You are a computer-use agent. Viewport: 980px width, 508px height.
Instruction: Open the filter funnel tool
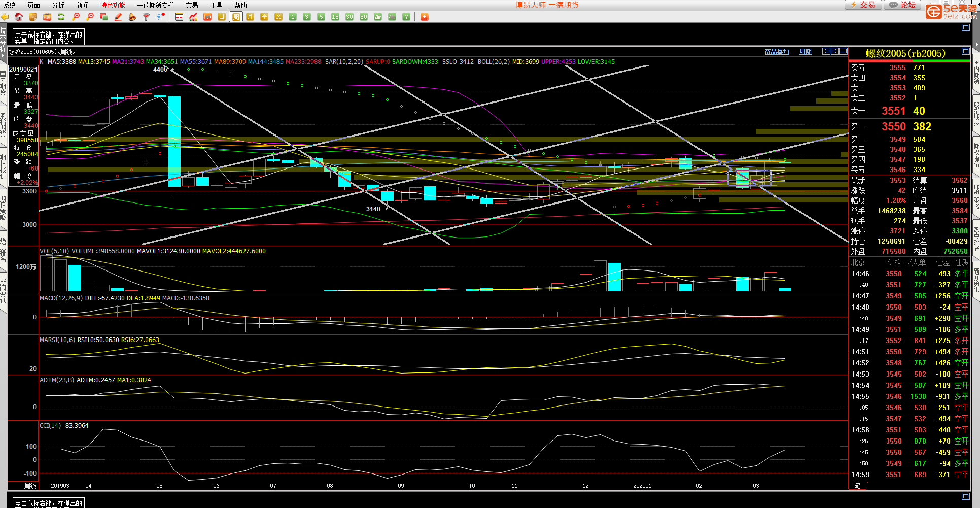coord(146,17)
